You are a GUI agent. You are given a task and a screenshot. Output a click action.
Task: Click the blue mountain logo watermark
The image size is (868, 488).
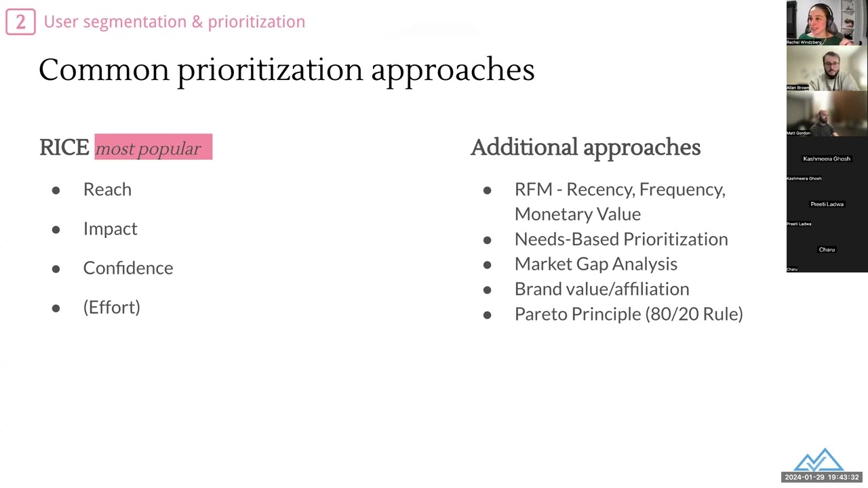818,460
